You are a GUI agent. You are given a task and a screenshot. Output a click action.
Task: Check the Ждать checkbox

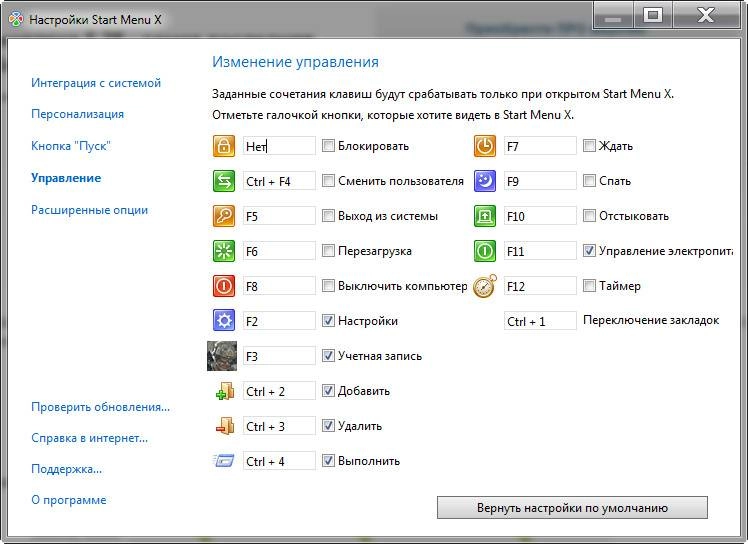589,146
